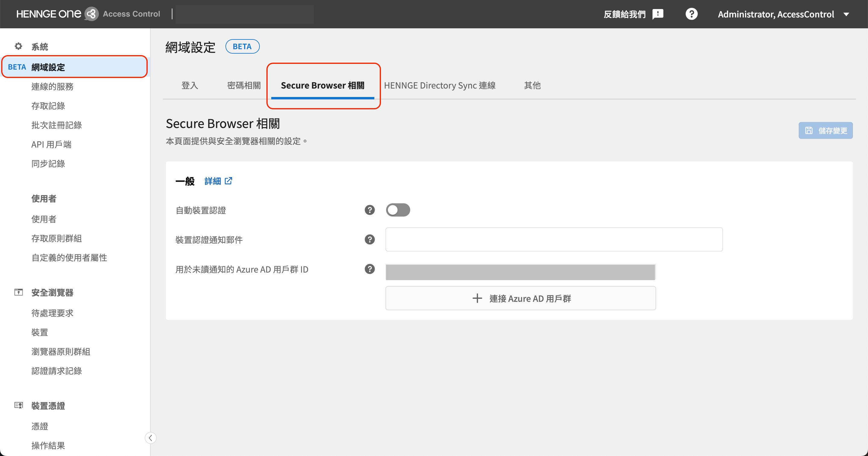Select the Secure Browser 相關 tab
Image resolution: width=868 pixels, height=456 pixels.
click(x=322, y=86)
